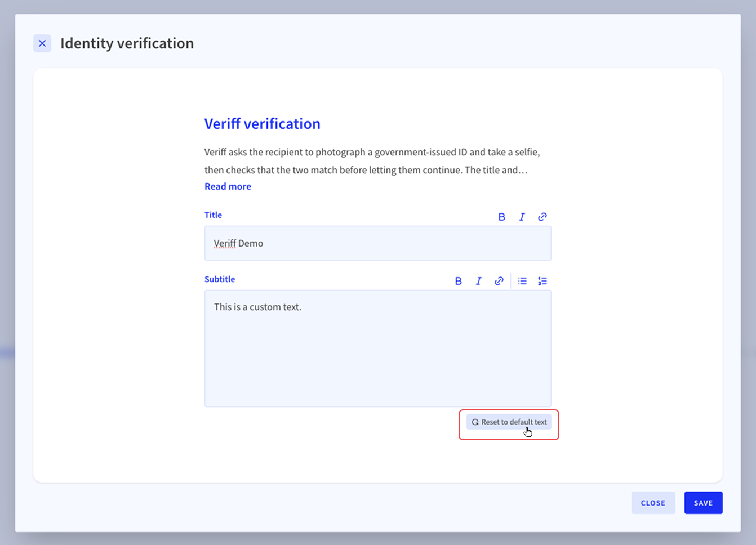Toggle italic in the Subtitle toolbar
Image resolution: width=756 pixels, height=545 pixels.
(x=478, y=281)
